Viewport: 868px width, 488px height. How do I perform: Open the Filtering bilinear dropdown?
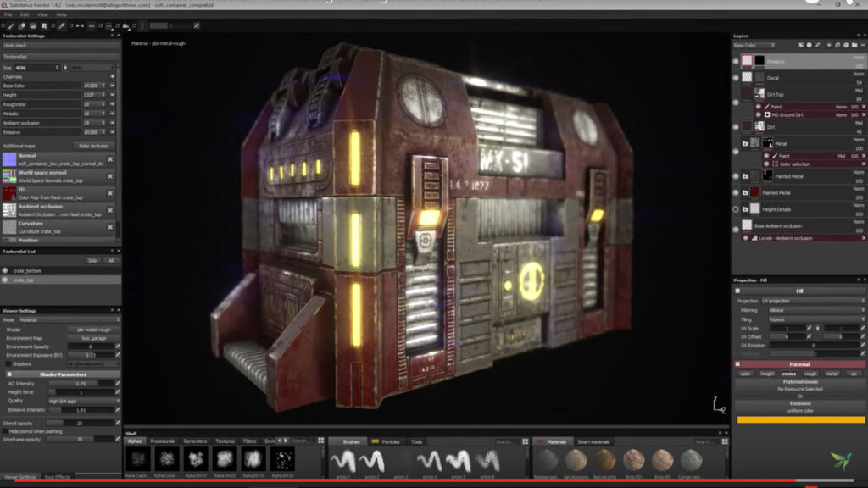(x=816, y=310)
